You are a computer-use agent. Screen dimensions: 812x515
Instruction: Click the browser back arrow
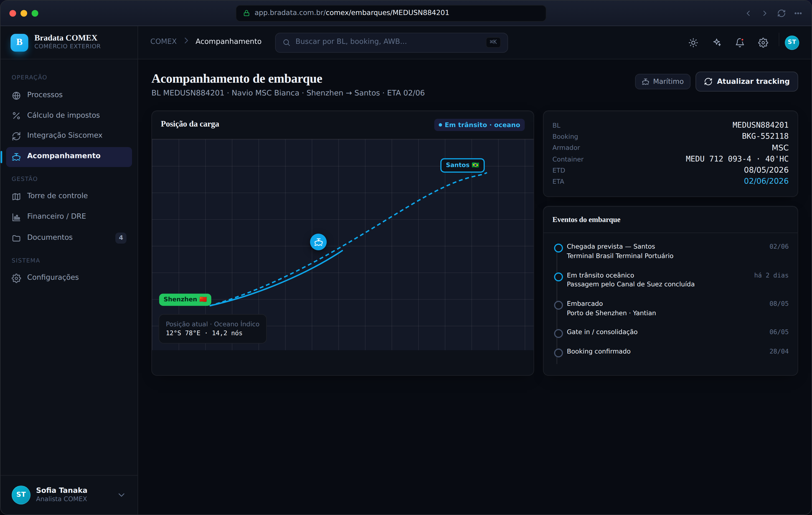tap(748, 14)
